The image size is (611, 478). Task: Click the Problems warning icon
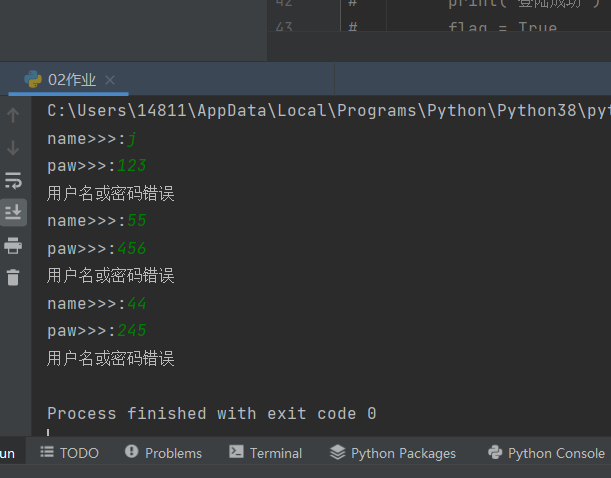click(131, 452)
